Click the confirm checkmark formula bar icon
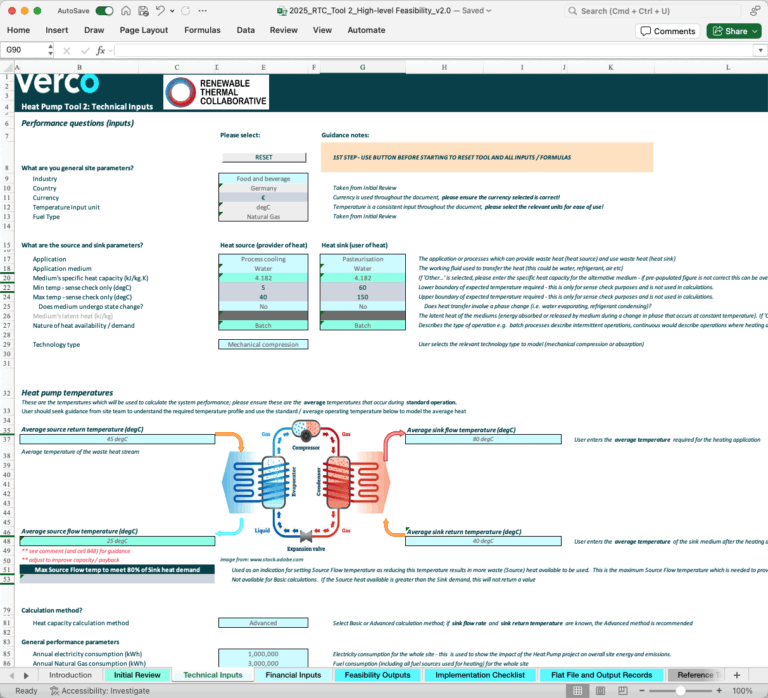768x698 pixels. (x=85, y=50)
